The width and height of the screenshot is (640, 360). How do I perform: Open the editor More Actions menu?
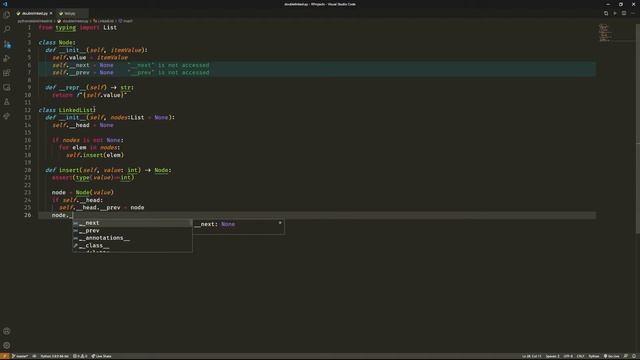(x=633, y=13)
